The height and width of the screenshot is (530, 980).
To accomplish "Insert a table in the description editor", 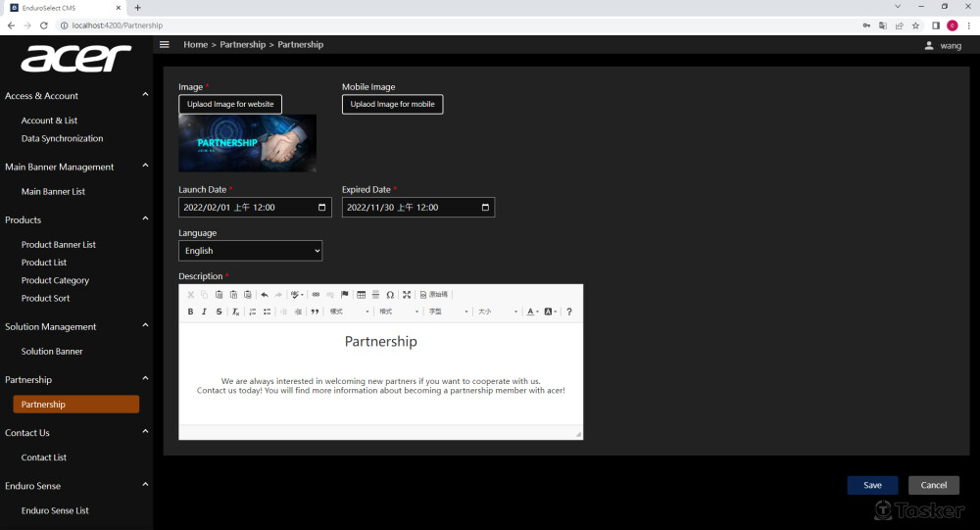I will click(361, 294).
